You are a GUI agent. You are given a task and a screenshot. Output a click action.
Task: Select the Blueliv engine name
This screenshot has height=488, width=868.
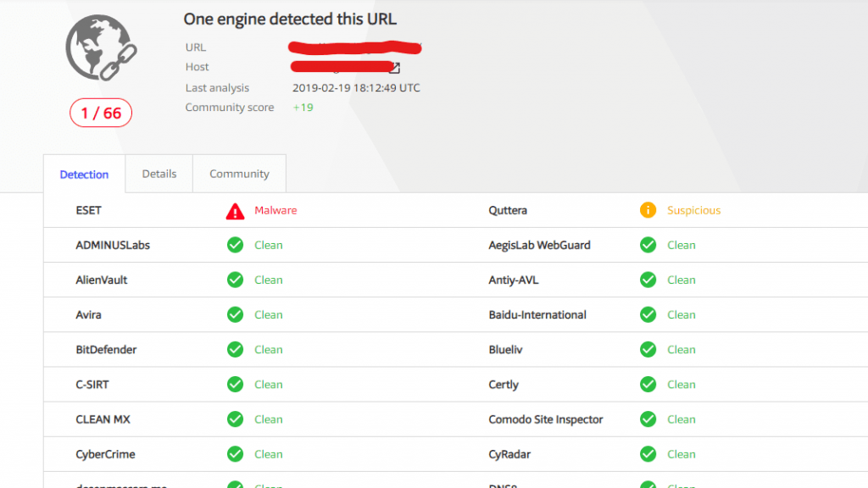505,350
